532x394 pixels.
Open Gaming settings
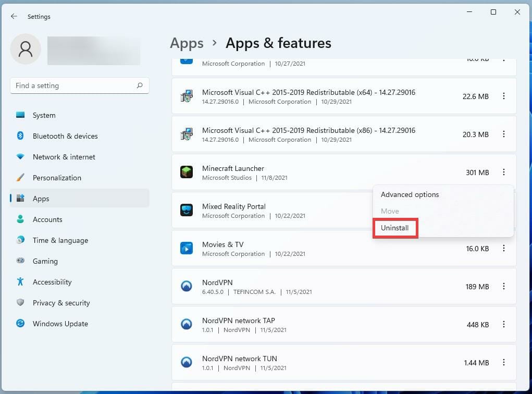pyautogui.click(x=80, y=261)
